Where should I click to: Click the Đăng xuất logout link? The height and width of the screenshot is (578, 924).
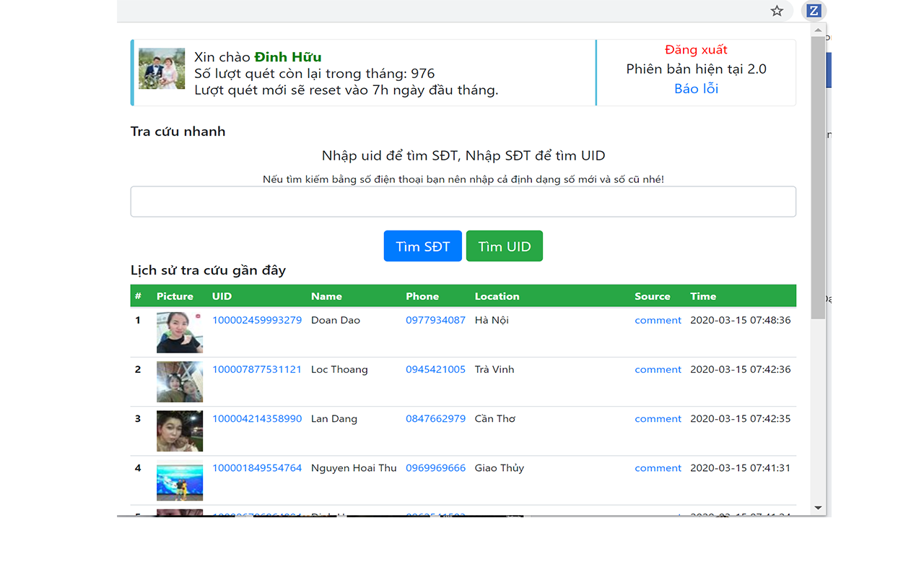694,50
